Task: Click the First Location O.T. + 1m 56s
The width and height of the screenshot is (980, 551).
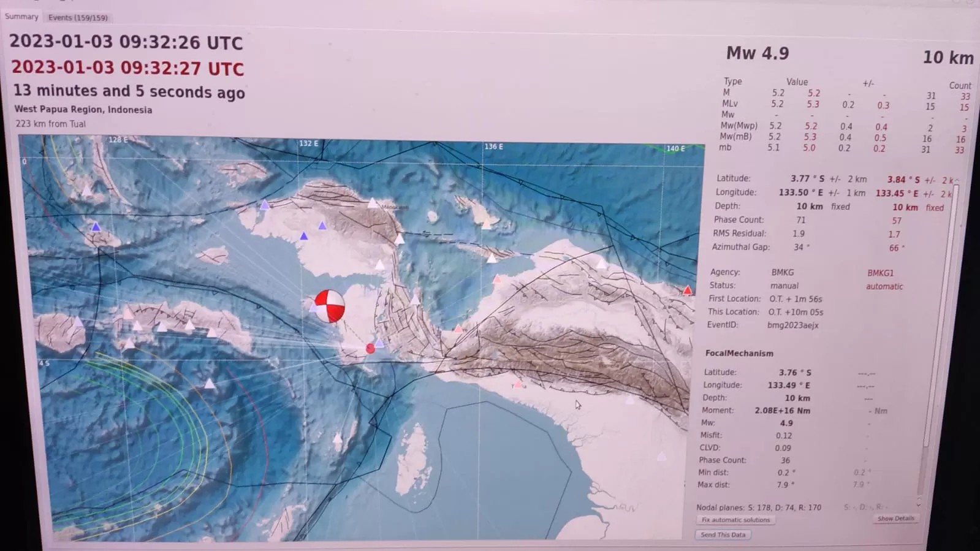Action: [x=796, y=299]
